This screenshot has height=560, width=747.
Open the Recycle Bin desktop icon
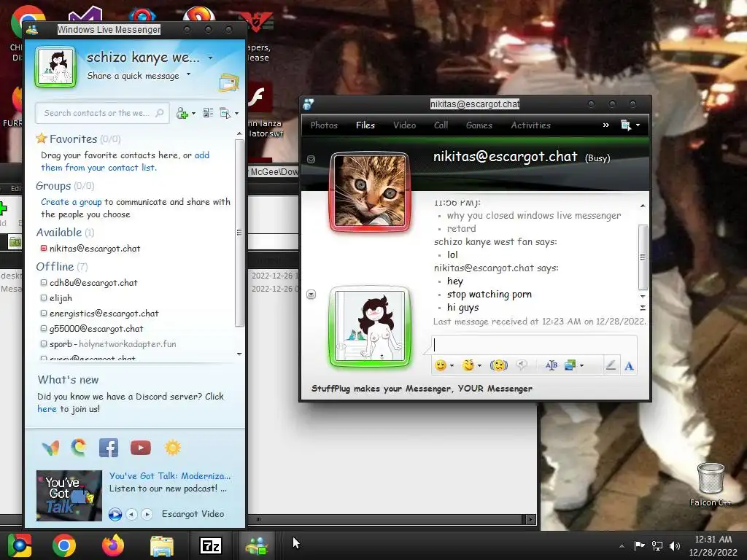711,484
